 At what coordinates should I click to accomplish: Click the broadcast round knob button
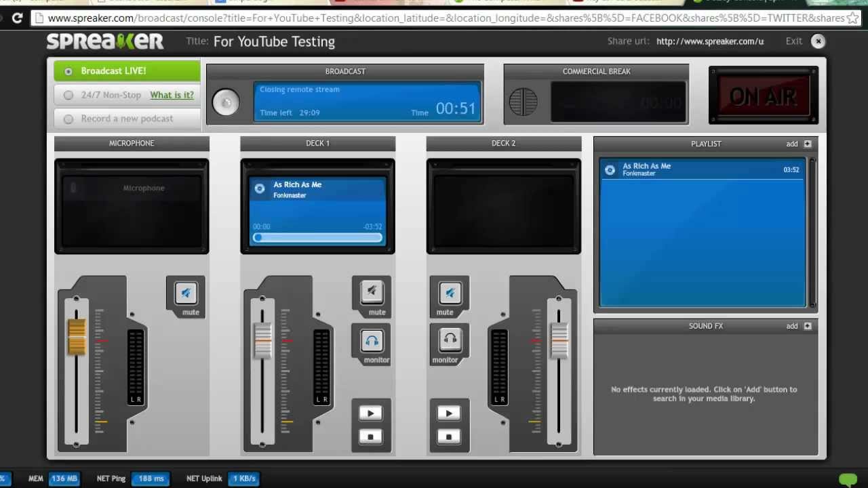click(226, 102)
